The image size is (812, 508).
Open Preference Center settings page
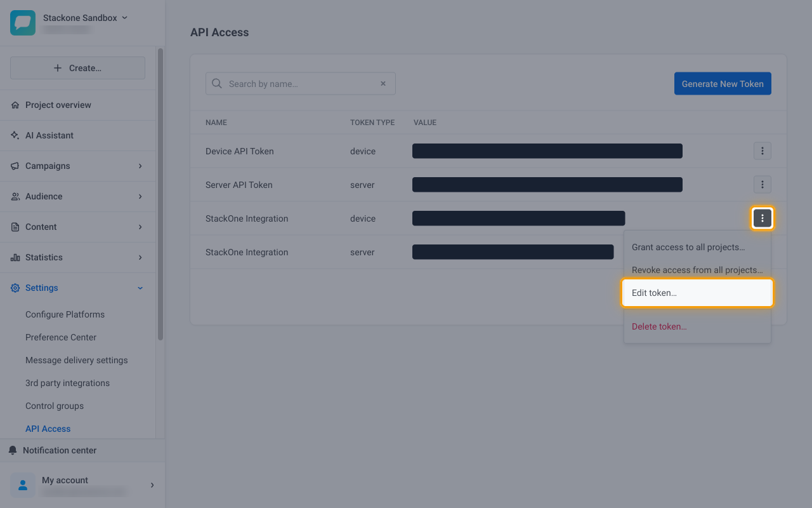pos(61,337)
